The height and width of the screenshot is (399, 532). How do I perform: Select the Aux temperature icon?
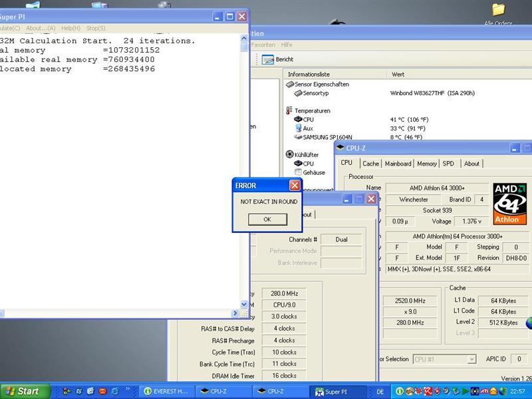coord(298,128)
